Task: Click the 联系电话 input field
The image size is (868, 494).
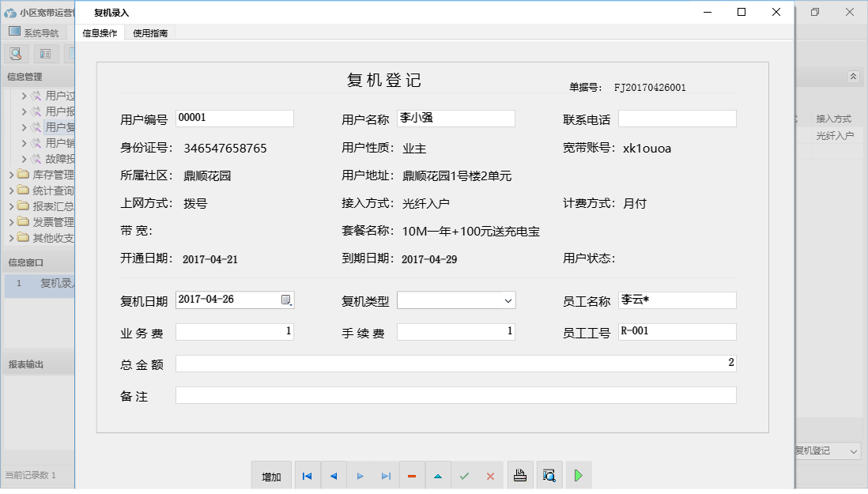Action: (x=677, y=119)
